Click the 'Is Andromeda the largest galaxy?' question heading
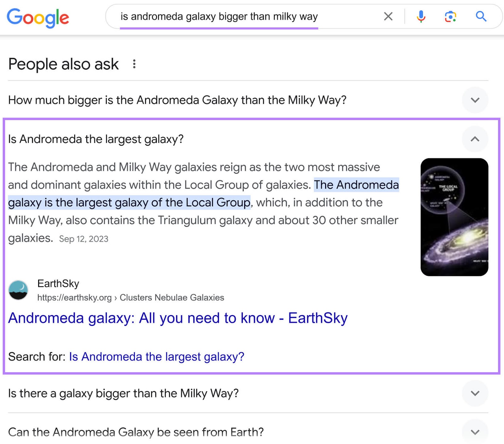 [x=96, y=139]
